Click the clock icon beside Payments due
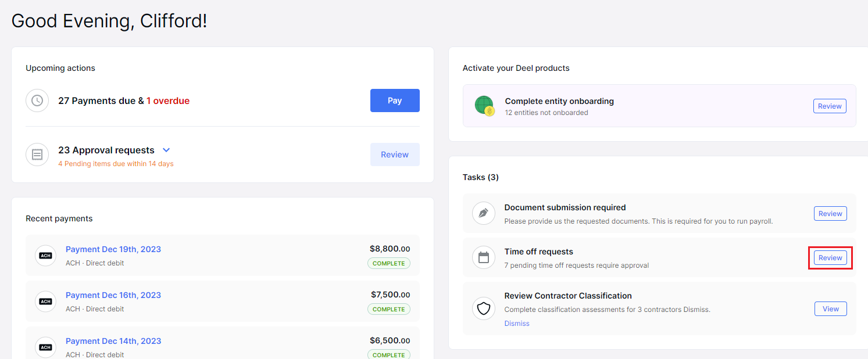Viewport: 868px width, 359px height. [37, 100]
